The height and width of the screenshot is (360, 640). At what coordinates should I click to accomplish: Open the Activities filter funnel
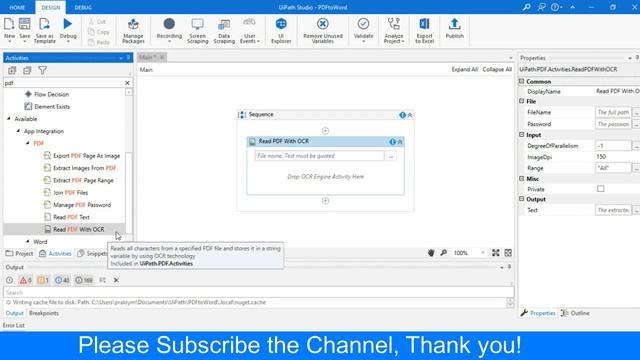(x=42, y=70)
